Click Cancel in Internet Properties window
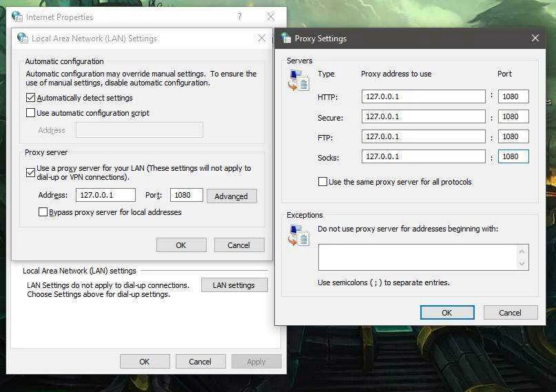 200,362
